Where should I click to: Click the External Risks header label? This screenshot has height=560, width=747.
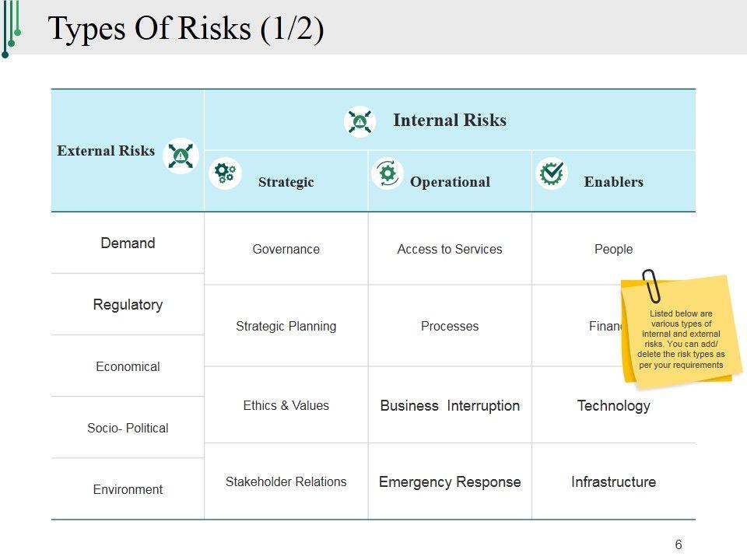click(106, 151)
